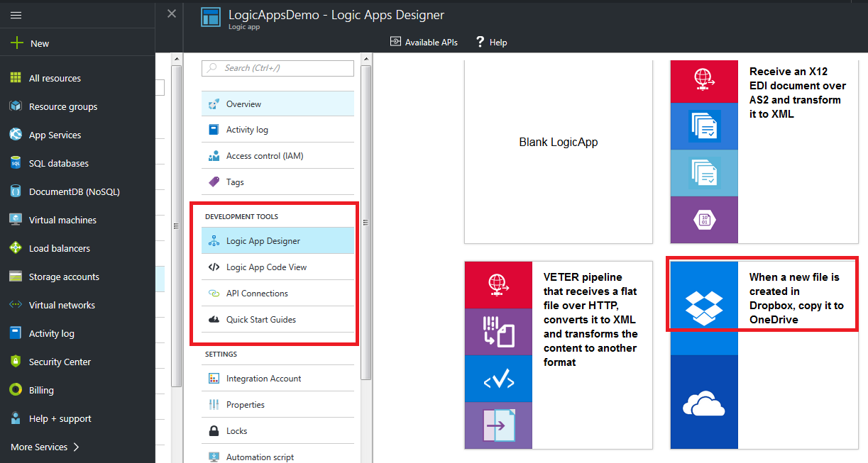Click the OneDrive cloud icon tile
This screenshot has height=463, width=868.
coord(704,402)
